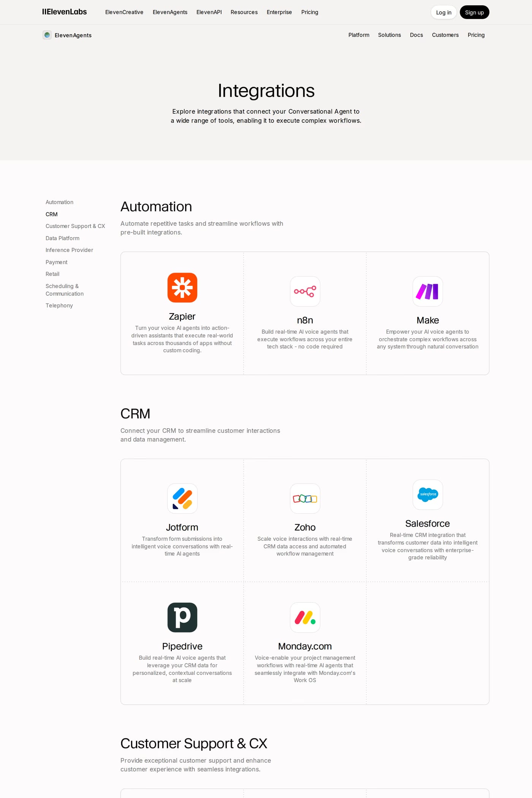532x798 pixels.
Task: Open the Resources top menu
Action: pos(244,12)
